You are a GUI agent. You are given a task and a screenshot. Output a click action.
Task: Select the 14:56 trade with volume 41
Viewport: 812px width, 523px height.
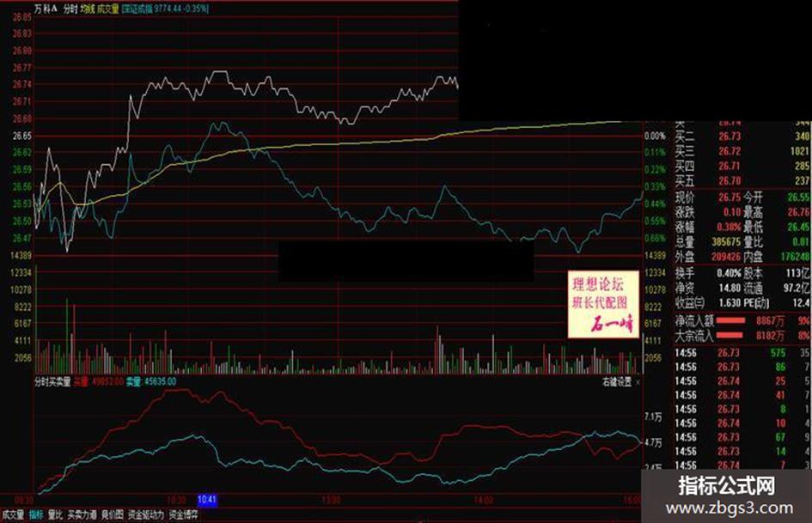[x=742, y=395]
